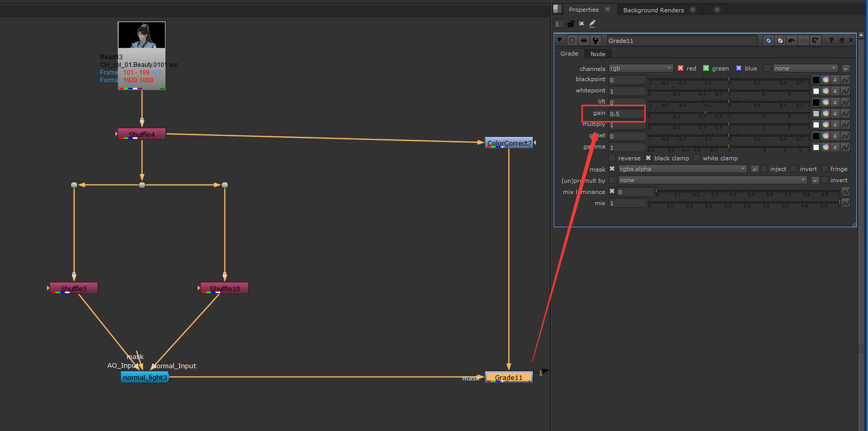This screenshot has height=431, width=868.
Task: Open the mask rgba.alpha dropdown
Action: (x=681, y=169)
